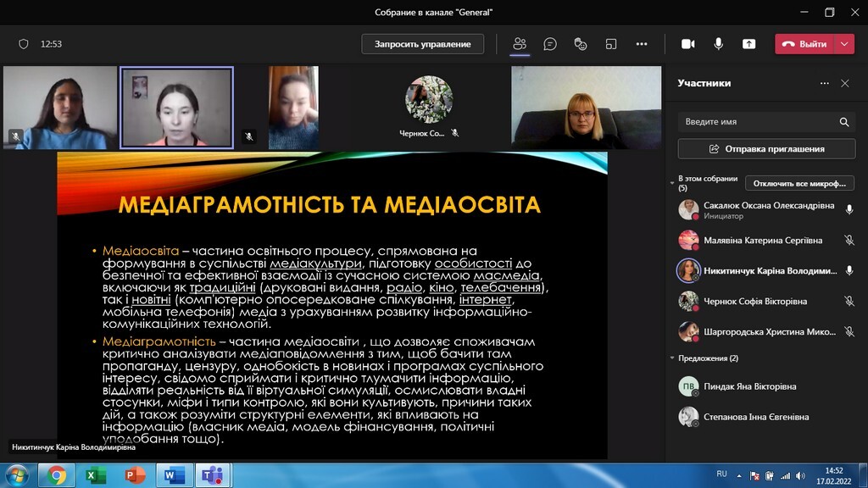Open the more actions ellipsis in toolbar
The width and height of the screenshot is (868, 488).
[x=642, y=44]
